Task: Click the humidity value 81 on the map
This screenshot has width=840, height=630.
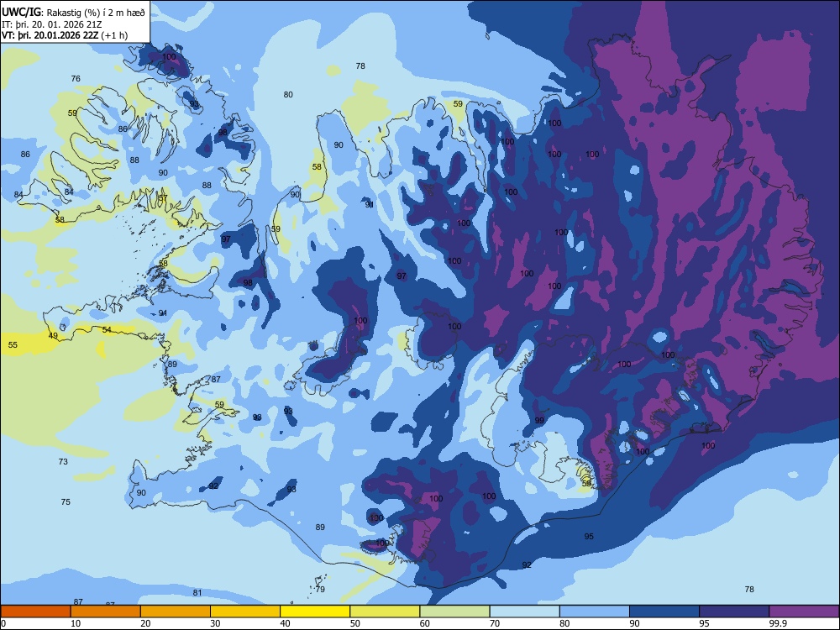Action: (197, 592)
